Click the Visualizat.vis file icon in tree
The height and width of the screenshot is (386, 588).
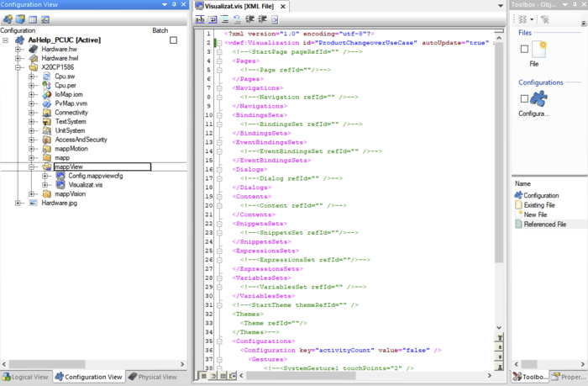(60, 185)
